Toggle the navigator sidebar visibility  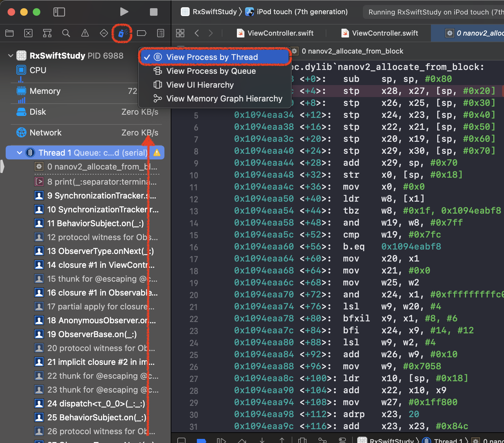[x=59, y=12]
